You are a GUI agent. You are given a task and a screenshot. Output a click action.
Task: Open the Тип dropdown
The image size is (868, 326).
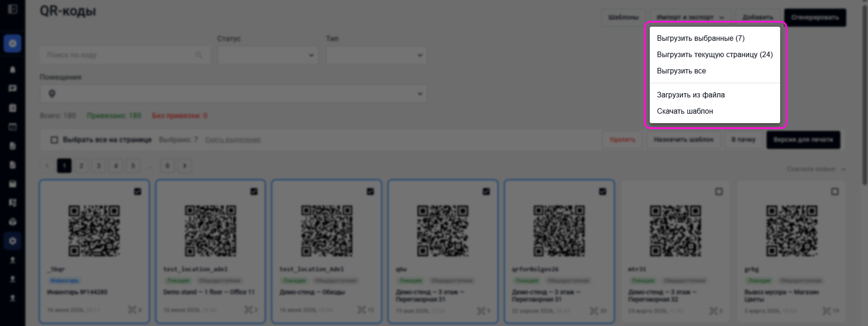point(376,55)
